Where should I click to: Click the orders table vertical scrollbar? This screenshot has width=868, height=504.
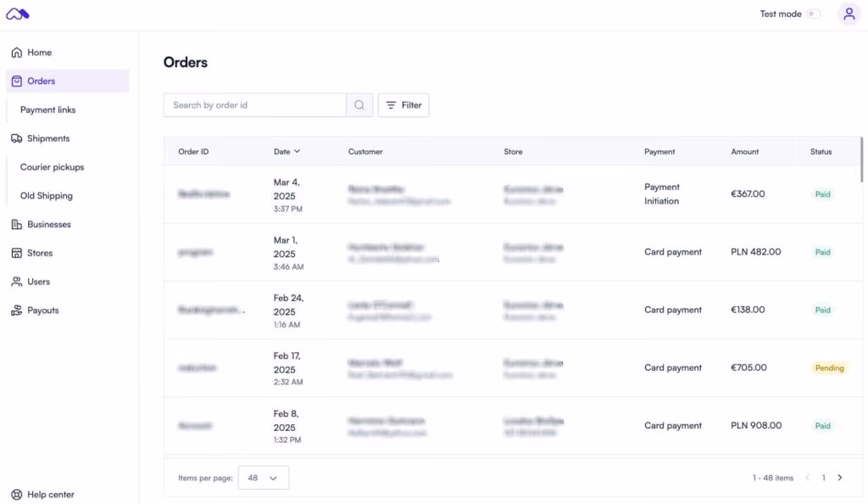861,160
